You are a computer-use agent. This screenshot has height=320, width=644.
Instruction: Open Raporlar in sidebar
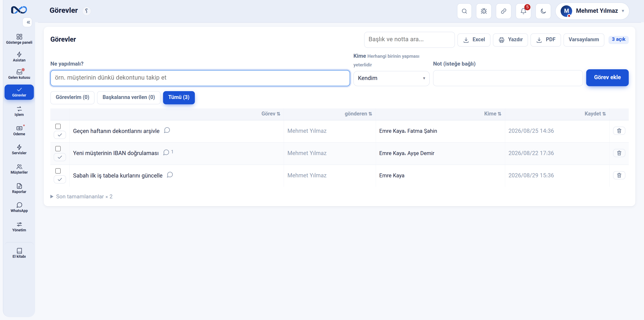click(19, 188)
